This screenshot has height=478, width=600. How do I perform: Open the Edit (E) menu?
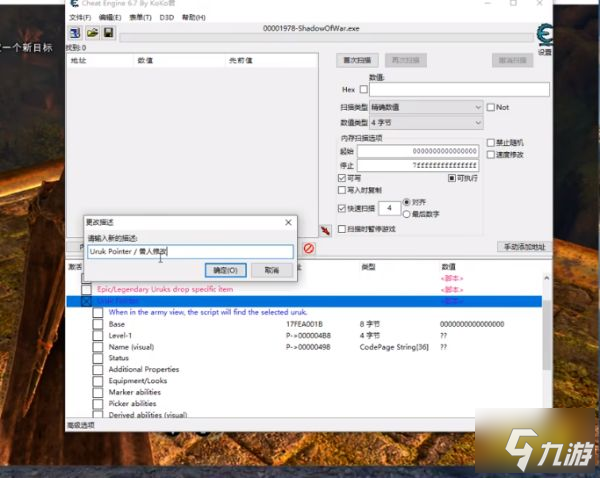110,18
